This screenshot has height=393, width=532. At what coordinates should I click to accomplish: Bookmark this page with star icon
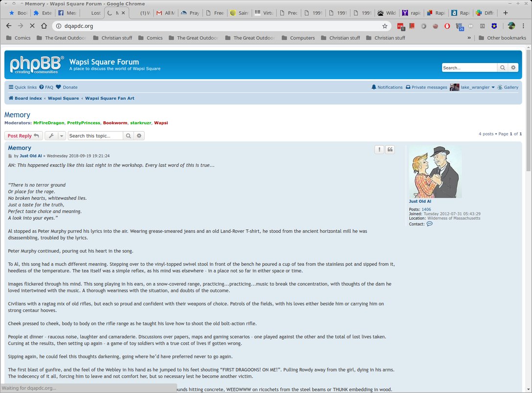tap(385, 26)
